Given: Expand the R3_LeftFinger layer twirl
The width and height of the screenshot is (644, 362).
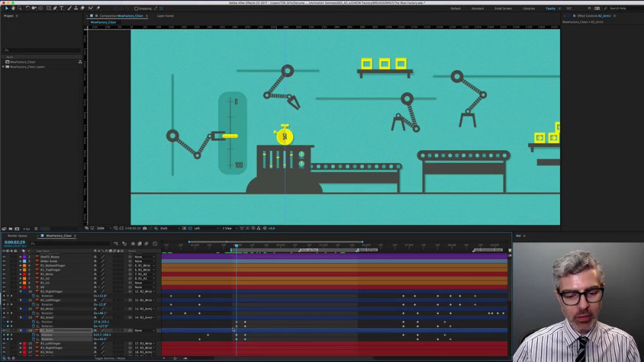Looking at the screenshot, I should click(x=21, y=343).
